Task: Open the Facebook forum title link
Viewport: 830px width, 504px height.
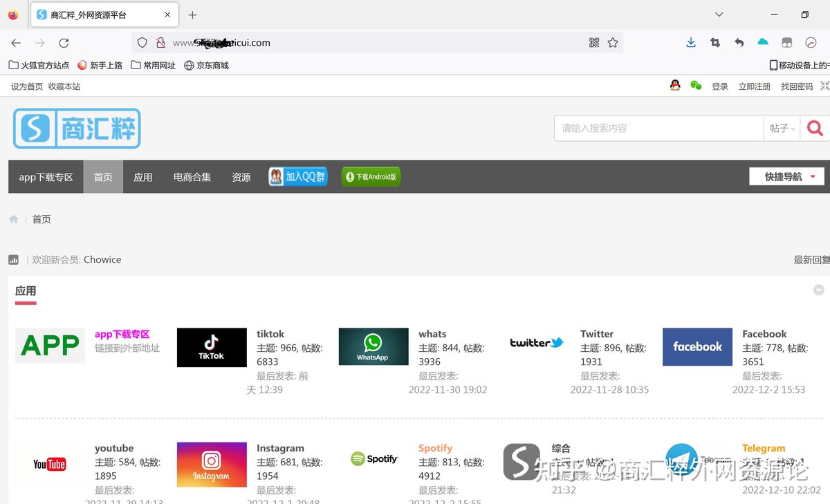Action: point(764,334)
